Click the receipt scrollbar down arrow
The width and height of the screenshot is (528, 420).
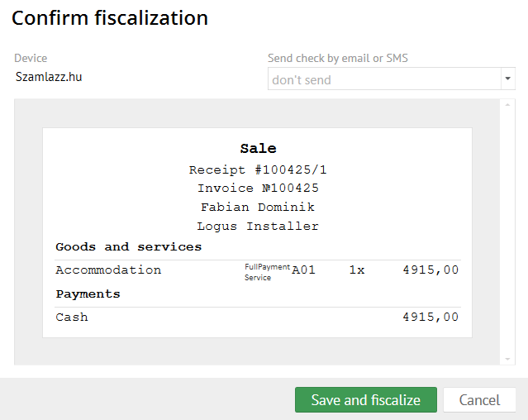[x=507, y=359]
